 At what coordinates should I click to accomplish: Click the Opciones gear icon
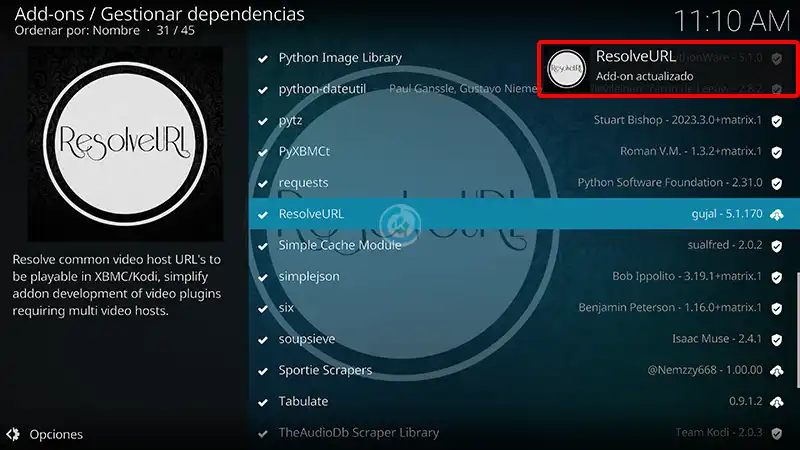click(13, 434)
